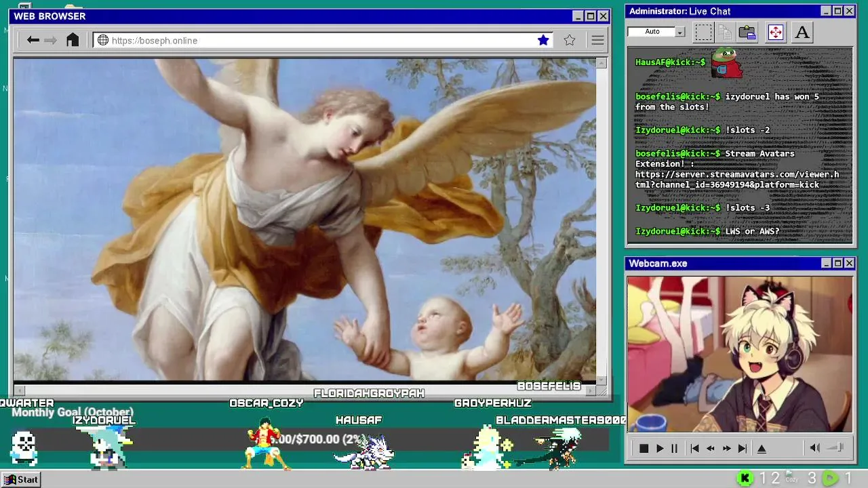The image size is (868, 488).
Task: Click the white skull avatar sprite
Action: pos(24,449)
